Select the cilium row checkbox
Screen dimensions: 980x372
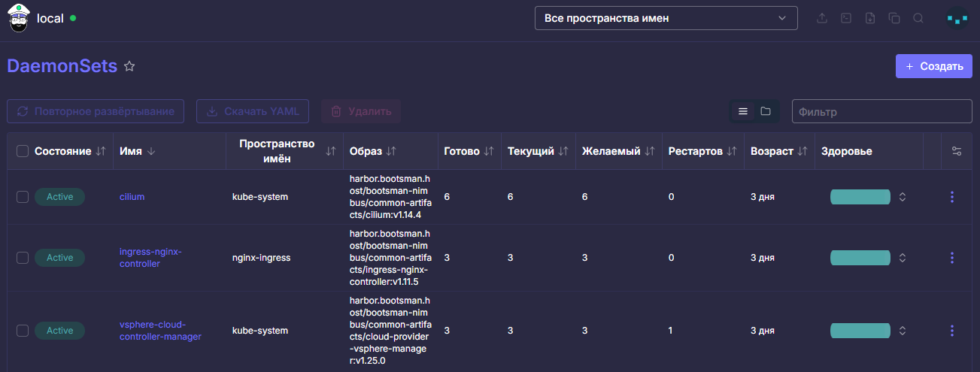tap(23, 197)
